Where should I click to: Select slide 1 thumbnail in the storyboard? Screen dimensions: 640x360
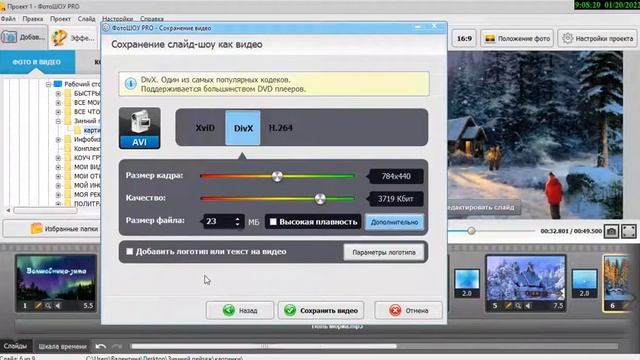(x=56, y=283)
